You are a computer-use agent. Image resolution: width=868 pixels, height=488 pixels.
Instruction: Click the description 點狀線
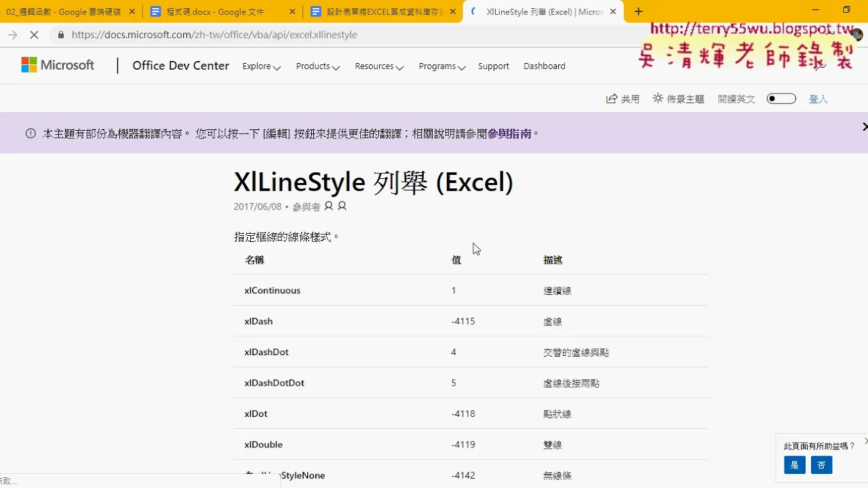557,414
